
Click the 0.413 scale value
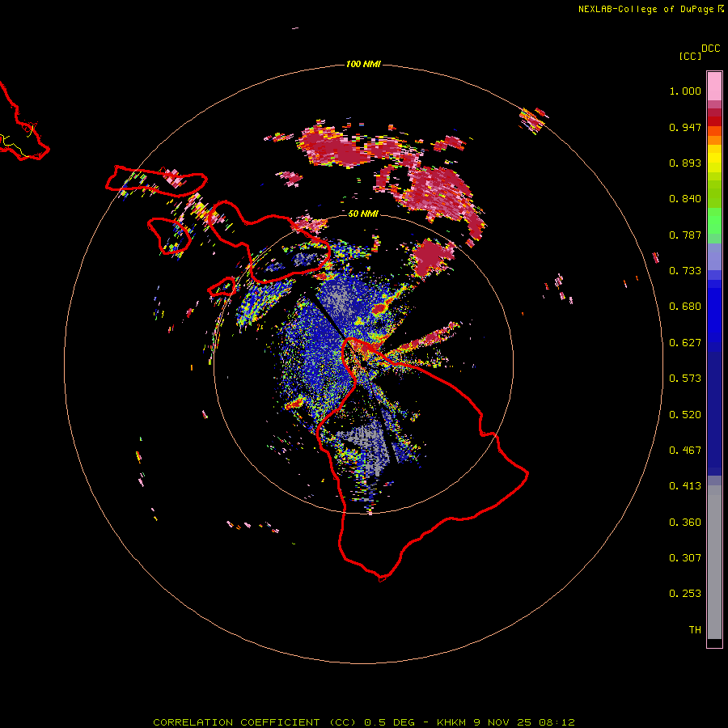click(685, 486)
